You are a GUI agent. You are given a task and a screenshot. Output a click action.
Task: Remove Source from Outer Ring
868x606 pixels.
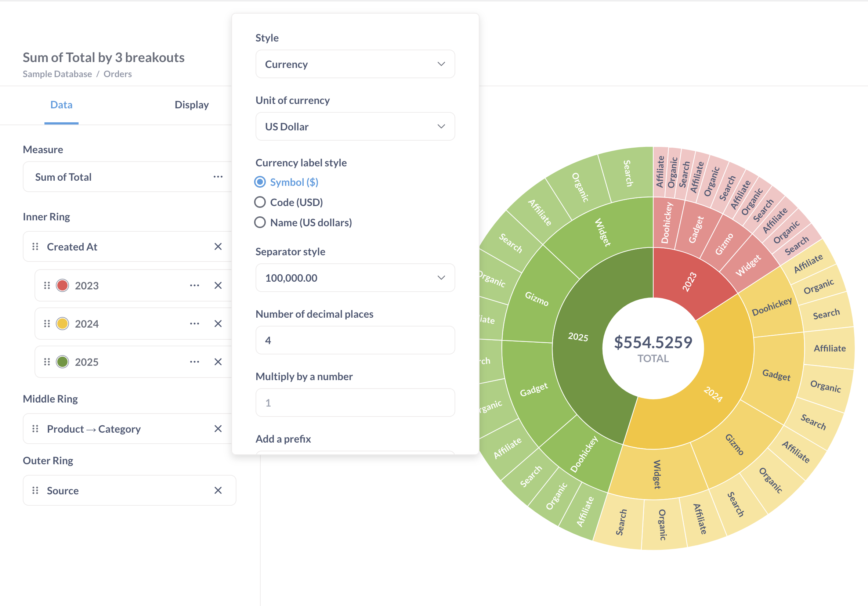click(x=218, y=490)
